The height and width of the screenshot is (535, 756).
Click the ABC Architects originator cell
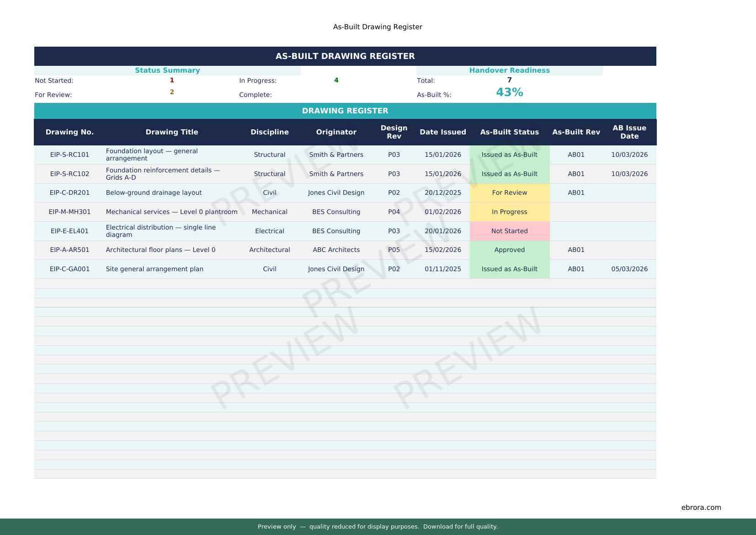coord(336,250)
